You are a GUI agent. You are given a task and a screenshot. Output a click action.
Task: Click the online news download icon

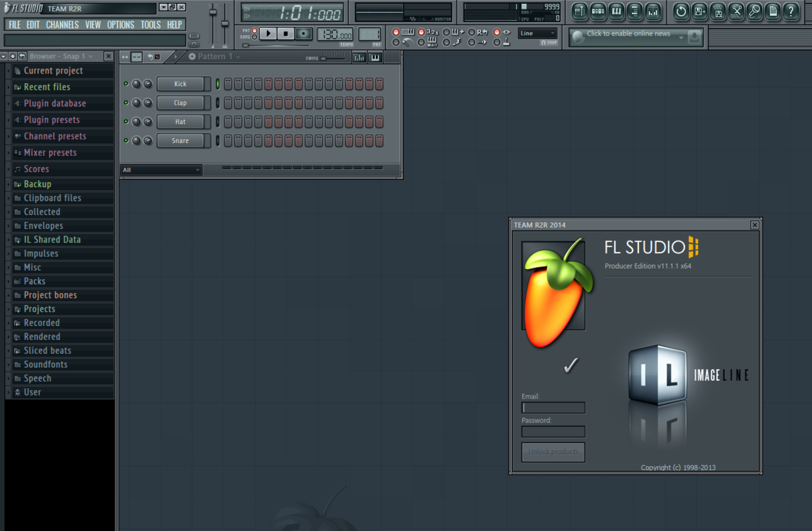tap(694, 37)
